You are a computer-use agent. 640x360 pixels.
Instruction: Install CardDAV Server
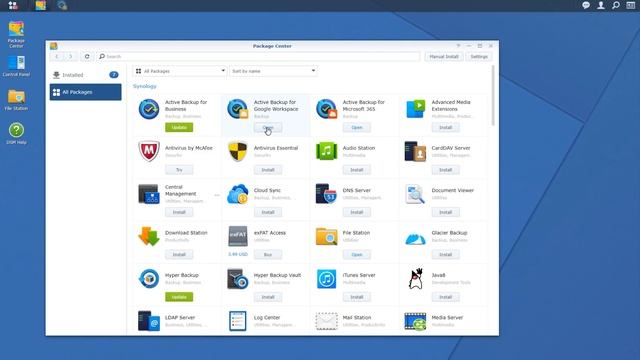pos(445,170)
